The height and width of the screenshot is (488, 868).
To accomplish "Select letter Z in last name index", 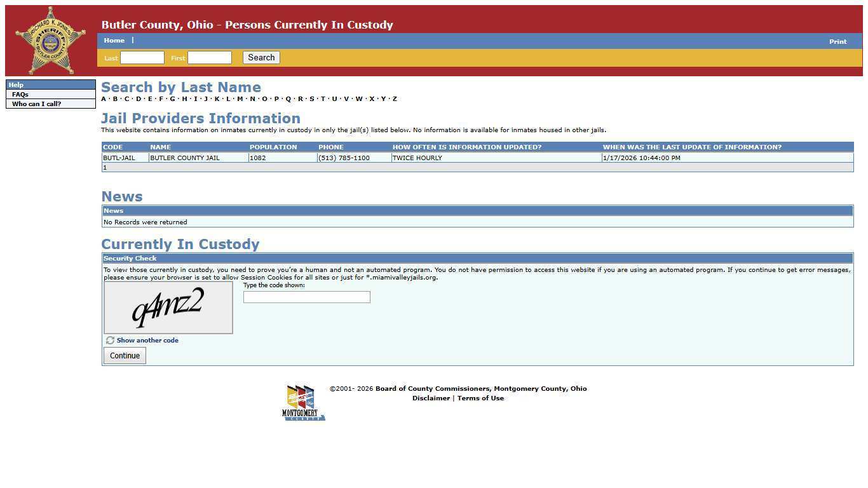I will pyautogui.click(x=395, y=99).
